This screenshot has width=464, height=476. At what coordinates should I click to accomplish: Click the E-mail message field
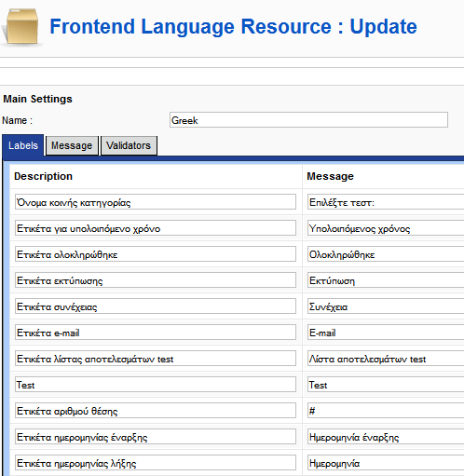[386, 333]
